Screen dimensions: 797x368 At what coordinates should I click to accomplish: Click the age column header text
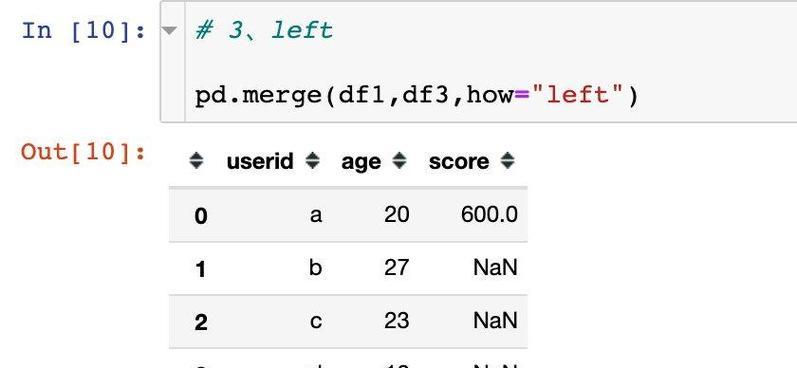tap(361, 163)
